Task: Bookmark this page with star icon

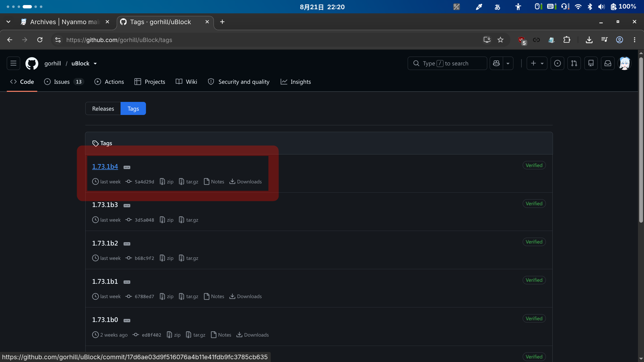Action: [500, 40]
